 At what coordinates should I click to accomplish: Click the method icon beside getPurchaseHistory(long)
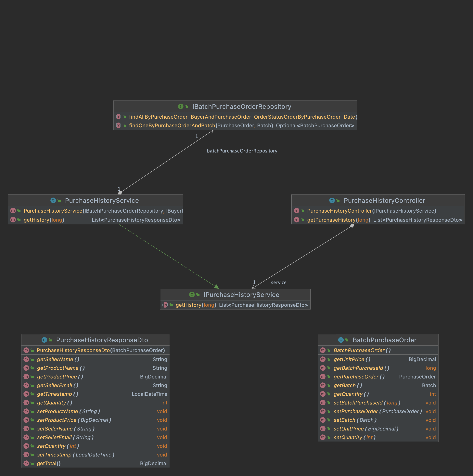[296, 219]
